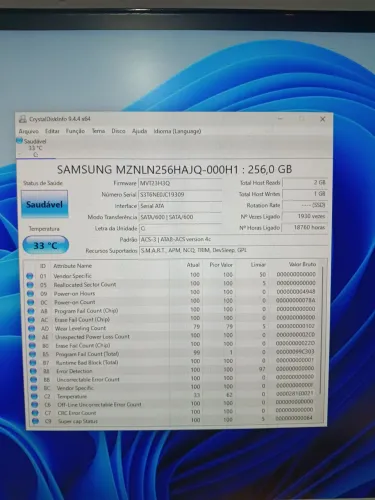
Task: Select the CRC Error Count attribute name
Action: pos(77,413)
